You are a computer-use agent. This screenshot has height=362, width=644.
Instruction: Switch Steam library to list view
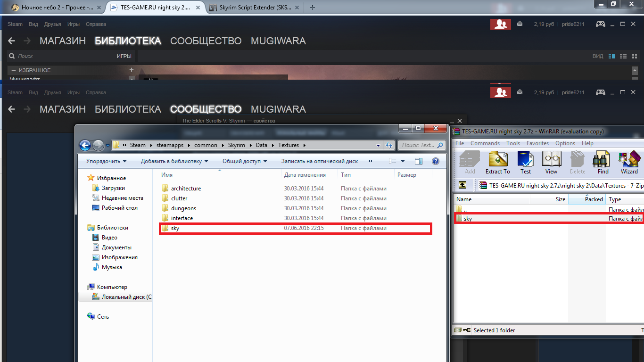623,56
